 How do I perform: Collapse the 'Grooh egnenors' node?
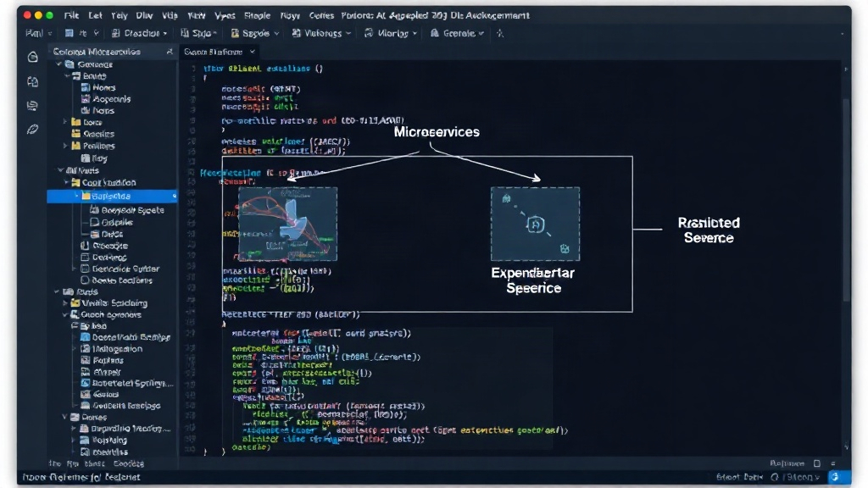point(65,315)
